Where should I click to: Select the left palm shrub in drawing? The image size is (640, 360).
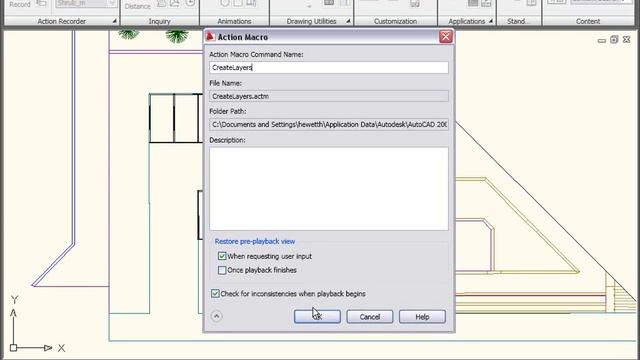pyautogui.click(x=129, y=34)
